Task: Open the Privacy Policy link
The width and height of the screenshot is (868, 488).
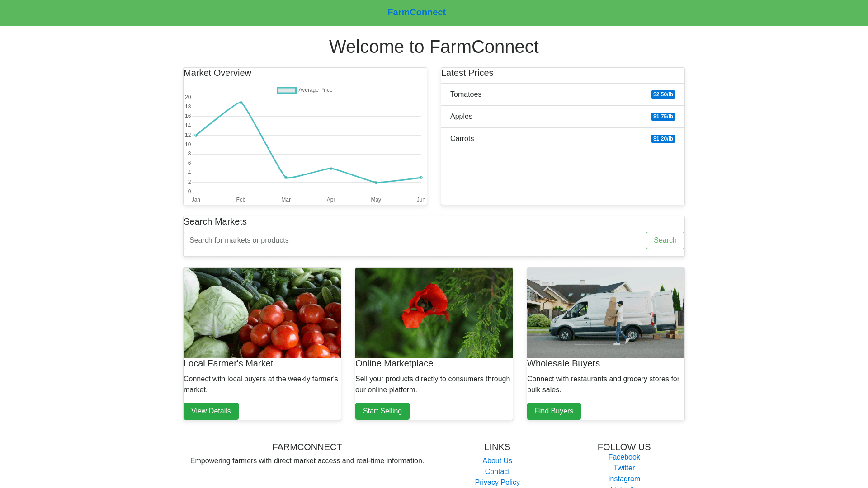Action: (x=497, y=483)
